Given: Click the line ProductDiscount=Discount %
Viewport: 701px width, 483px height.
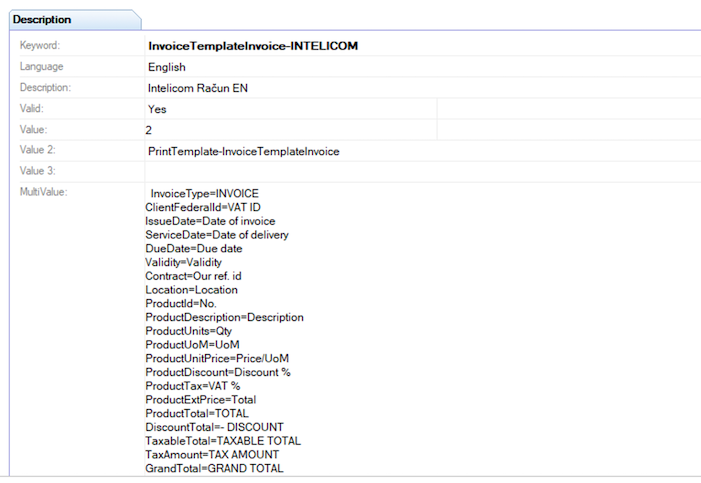Looking at the screenshot, I should [x=218, y=373].
